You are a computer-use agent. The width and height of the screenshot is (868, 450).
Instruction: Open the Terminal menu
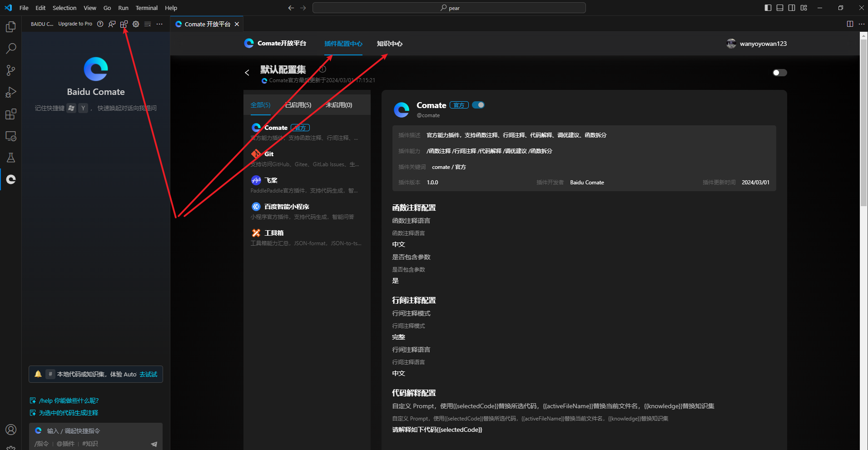click(x=146, y=8)
